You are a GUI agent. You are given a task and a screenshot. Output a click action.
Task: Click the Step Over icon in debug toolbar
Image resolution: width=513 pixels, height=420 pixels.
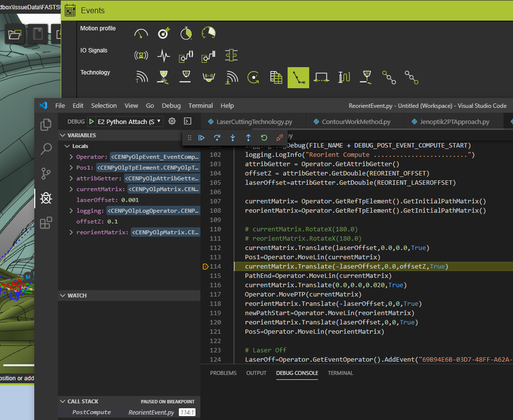pos(217,138)
